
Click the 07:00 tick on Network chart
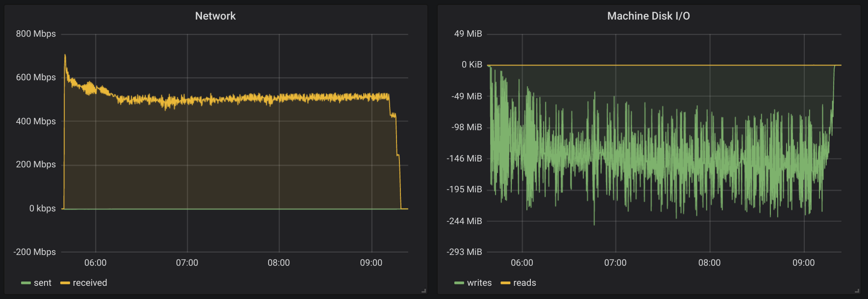187,263
